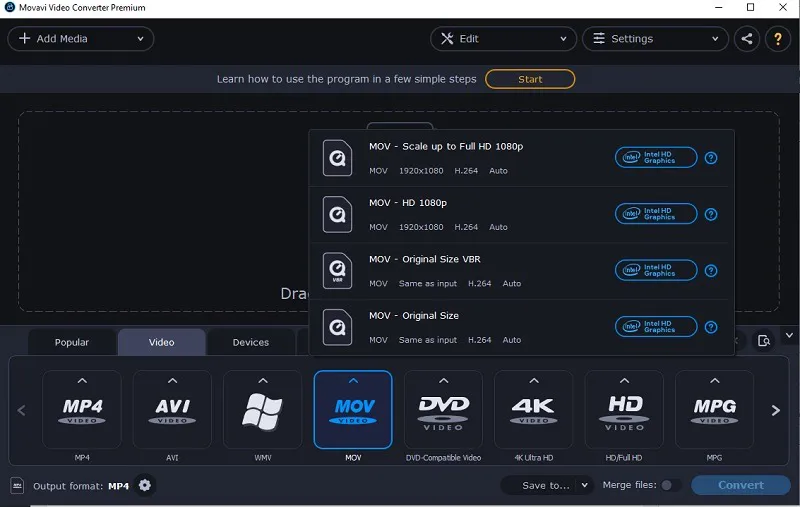This screenshot has height=507, width=800.
Task: Select the MOV video format icon
Action: [353, 412]
